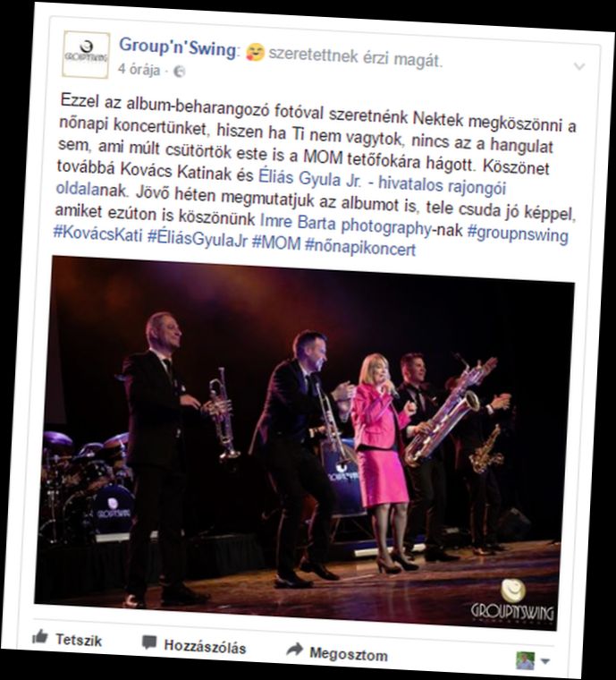Click the loved feeling emoji icon
The height and width of the screenshot is (680, 616).
pos(255,52)
